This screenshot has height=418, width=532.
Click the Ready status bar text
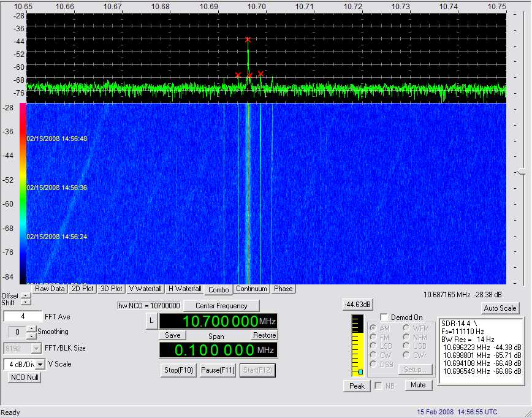pos(10,412)
